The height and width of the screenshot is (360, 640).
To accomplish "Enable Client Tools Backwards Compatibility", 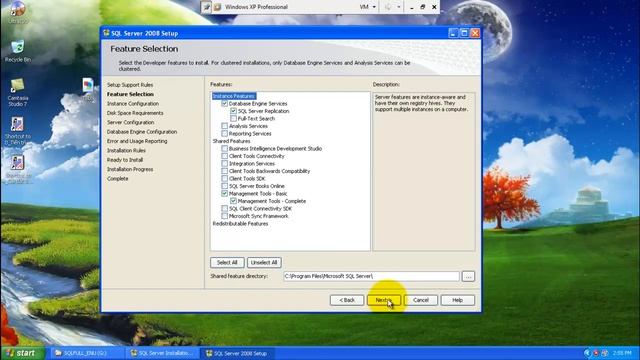I will 224,171.
